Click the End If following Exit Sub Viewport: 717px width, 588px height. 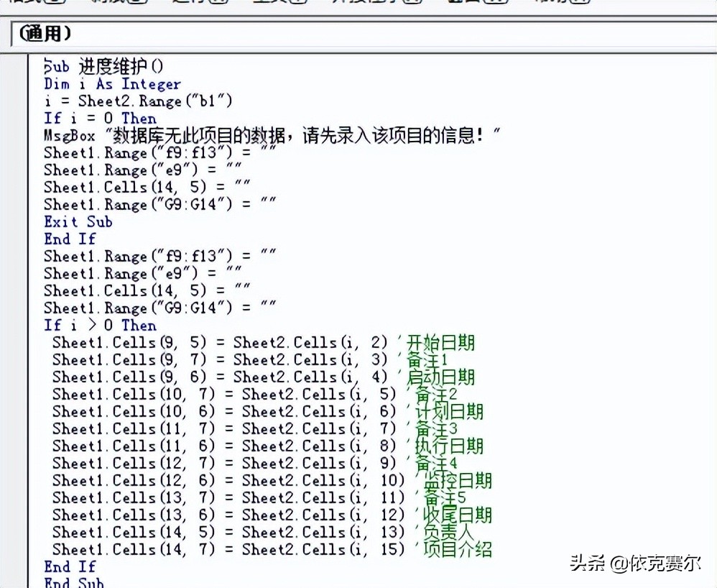[70, 239]
